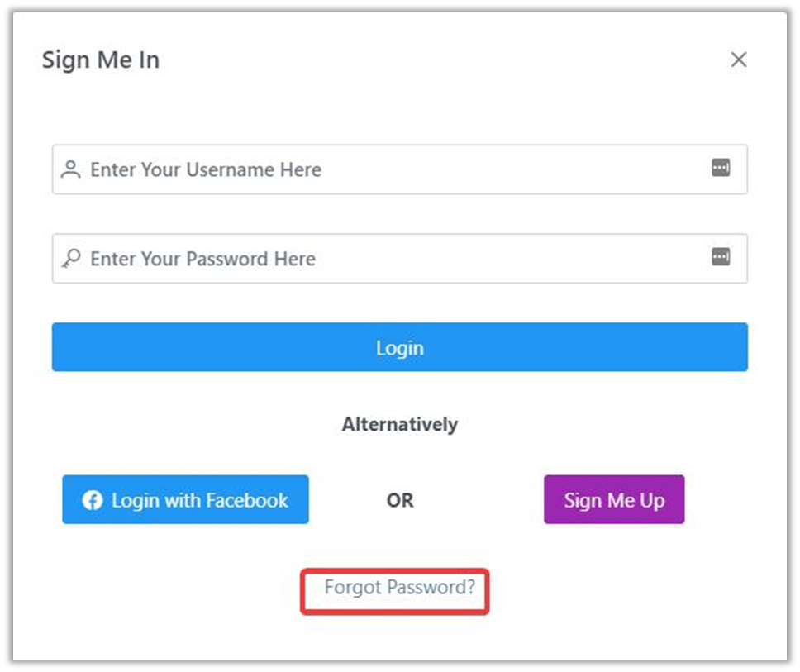The width and height of the screenshot is (800, 672).
Task: Click the "Login" text on the wide button
Action: pos(400,348)
